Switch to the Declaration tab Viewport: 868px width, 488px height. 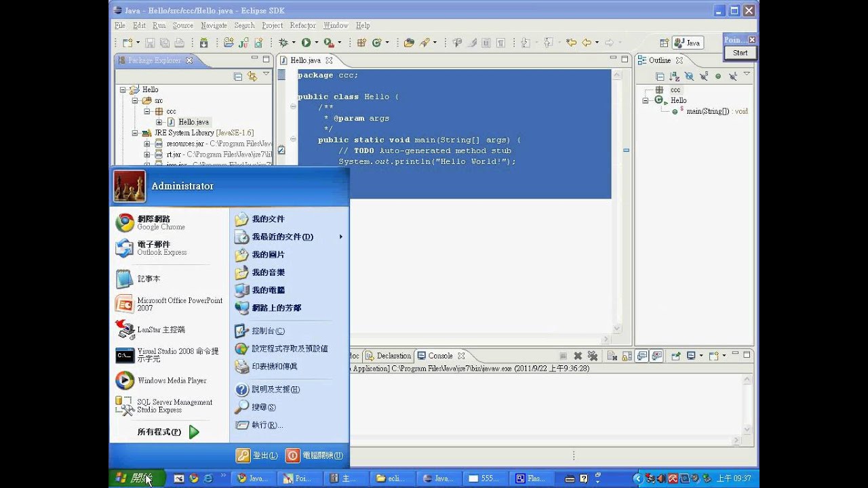coord(389,355)
